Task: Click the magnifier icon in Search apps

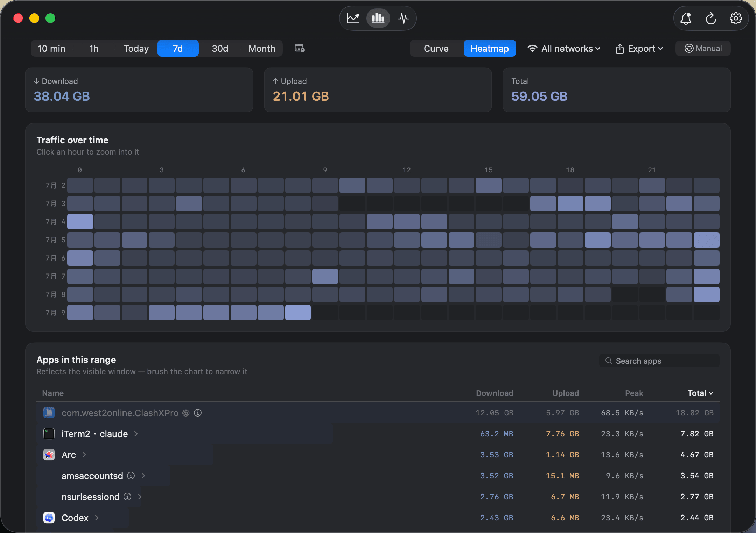Action: 609,361
